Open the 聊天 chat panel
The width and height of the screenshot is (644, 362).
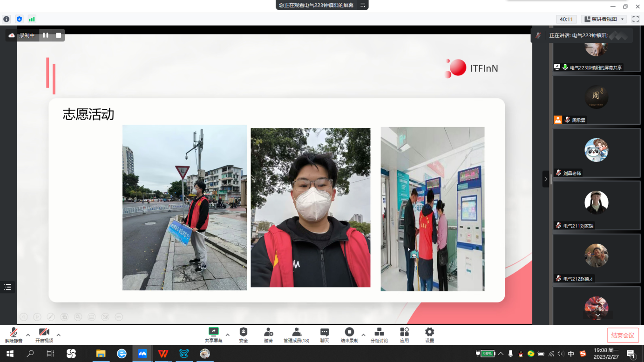coord(325,335)
